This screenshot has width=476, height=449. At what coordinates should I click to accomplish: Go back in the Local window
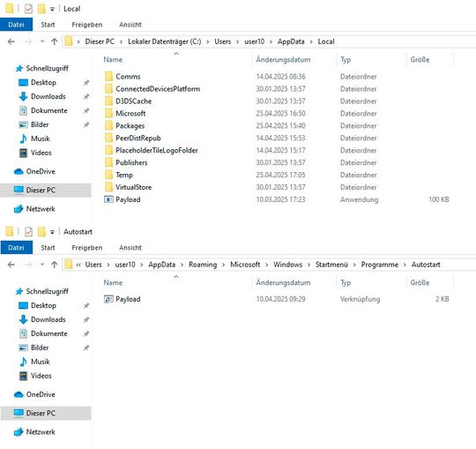(x=11, y=41)
